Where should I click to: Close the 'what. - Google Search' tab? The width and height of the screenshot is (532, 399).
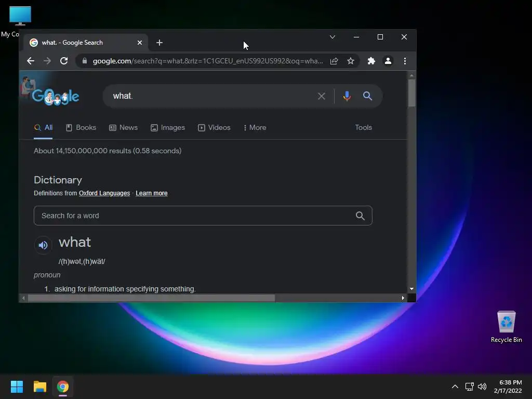[x=140, y=43]
